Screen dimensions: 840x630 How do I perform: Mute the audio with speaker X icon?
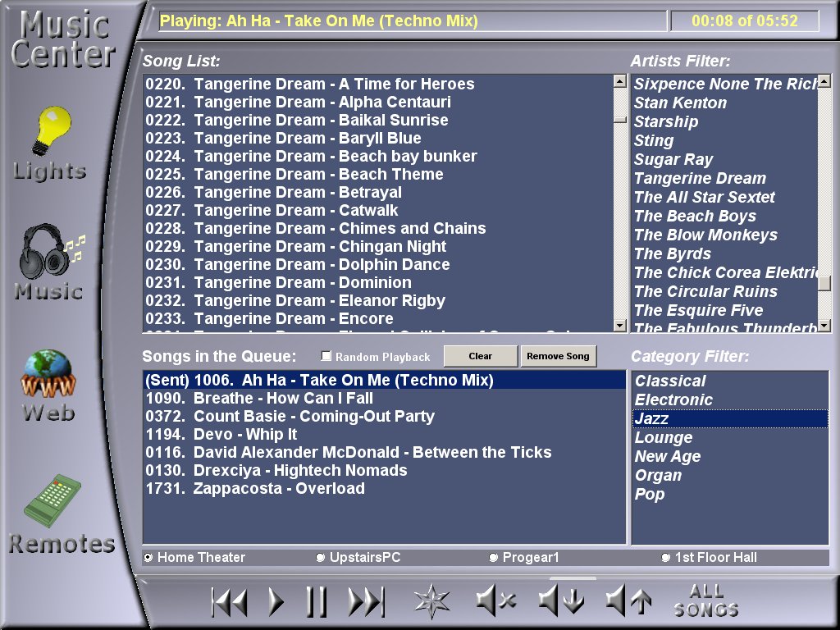click(495, 601)
